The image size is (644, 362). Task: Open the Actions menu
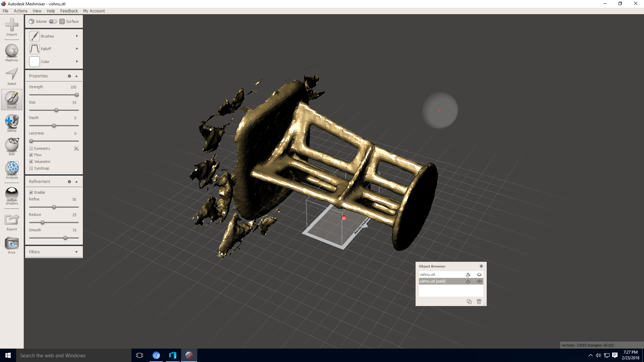pos(20,11)
